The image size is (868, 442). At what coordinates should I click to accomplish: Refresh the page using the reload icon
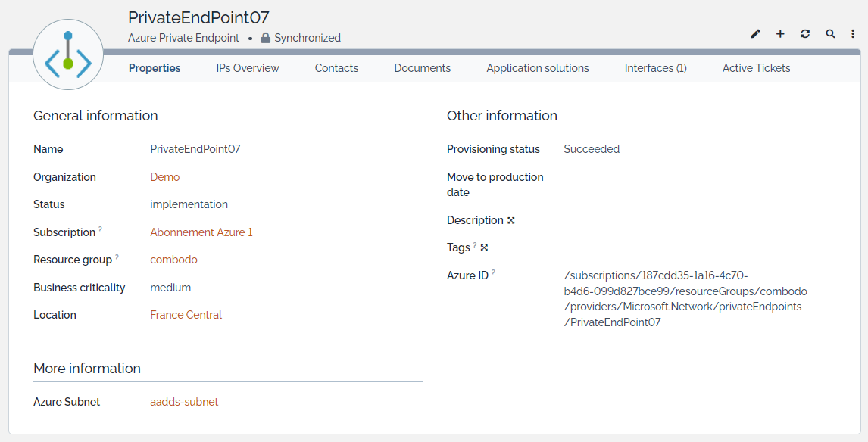(x=805, y=34)
